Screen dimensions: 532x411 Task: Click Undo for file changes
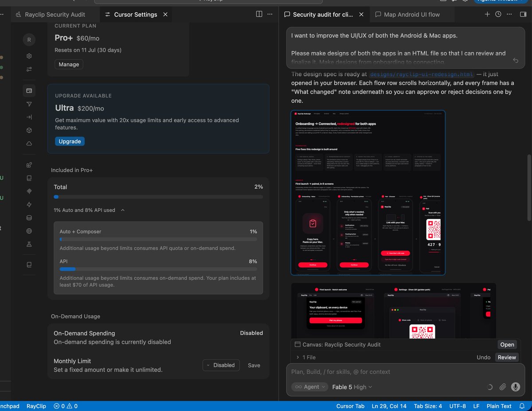(484, 357)
